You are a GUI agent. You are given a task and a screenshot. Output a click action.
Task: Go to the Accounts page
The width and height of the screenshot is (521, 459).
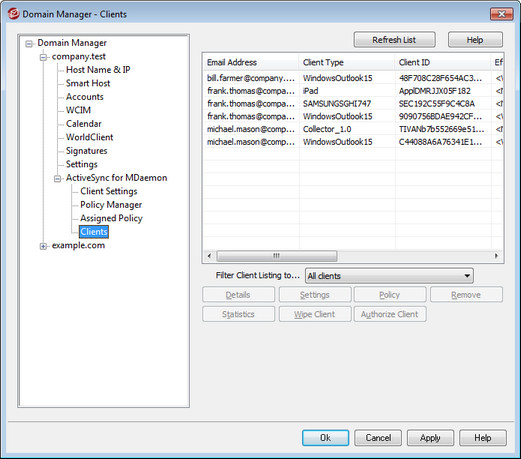click(85, 97)
